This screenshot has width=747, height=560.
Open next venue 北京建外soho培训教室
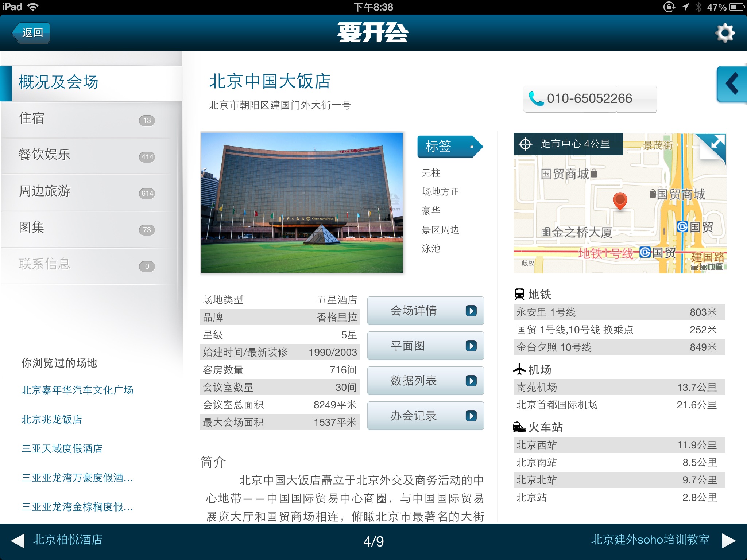click(650, 540)
